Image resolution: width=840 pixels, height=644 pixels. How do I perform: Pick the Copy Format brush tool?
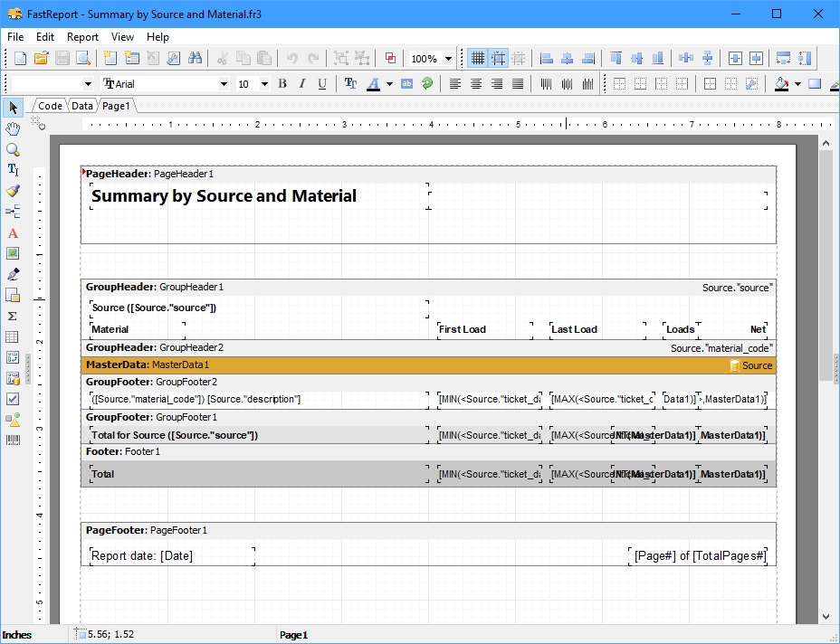point(13,191)
